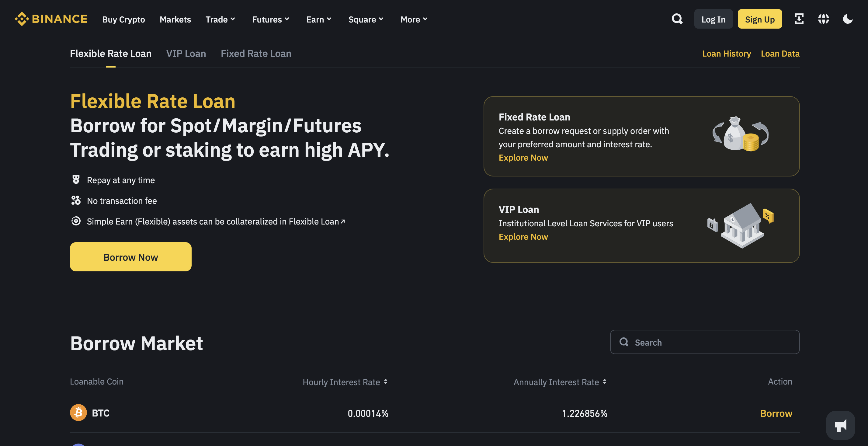This screenshot has width=868, height=446.
Task: Switch to the Fixed Rate Loan tab
Action: click(x=256, y=54)
